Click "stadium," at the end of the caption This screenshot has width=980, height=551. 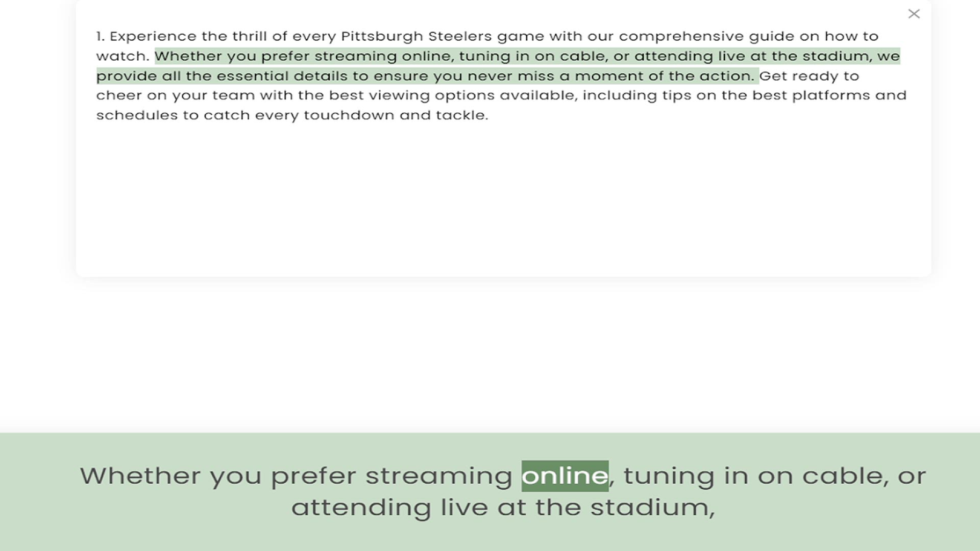652,507
